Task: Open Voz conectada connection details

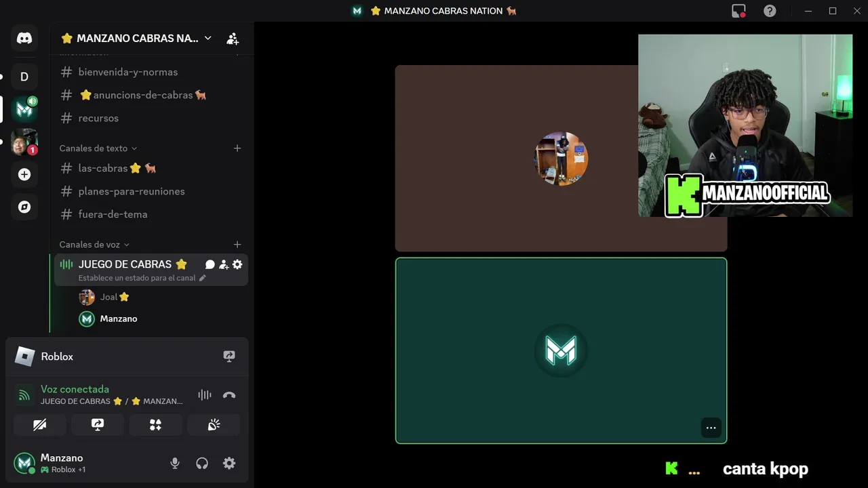Action: [x=75, y=389]
